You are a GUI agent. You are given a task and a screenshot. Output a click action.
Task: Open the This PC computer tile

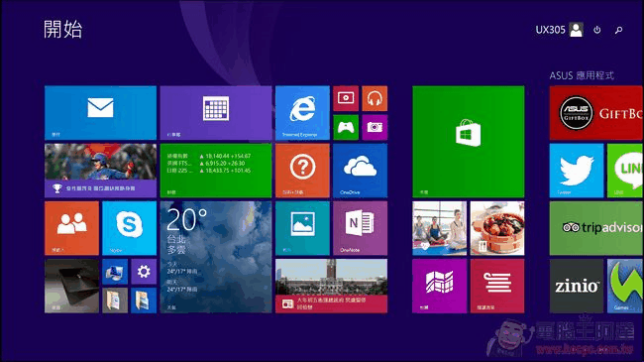point(115,272)
